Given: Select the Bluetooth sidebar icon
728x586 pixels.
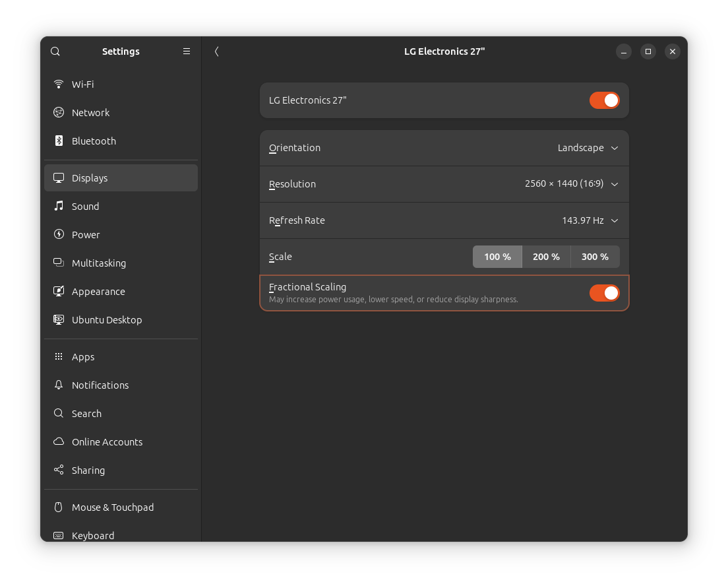Looking at the screenshot, I should pyautogui.click(x=59, y=141).
